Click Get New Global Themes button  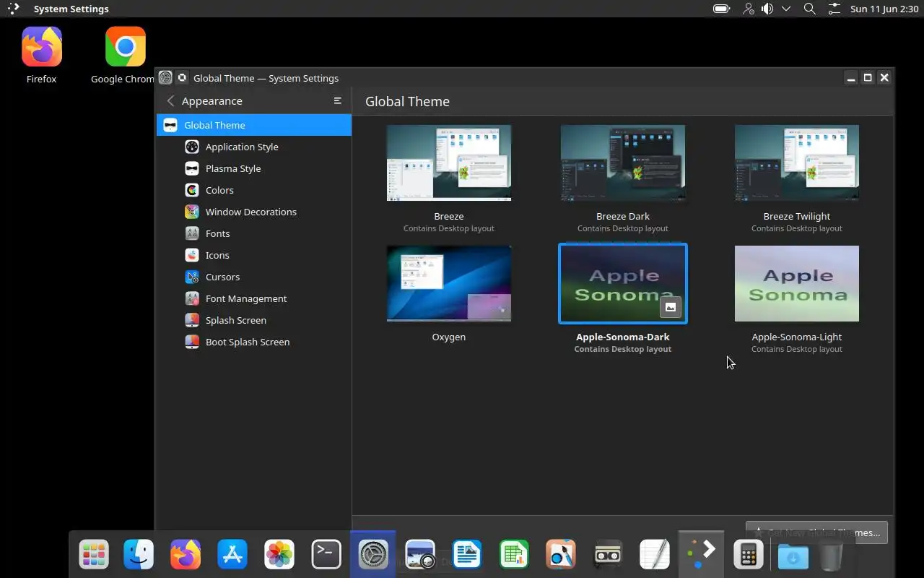tap(816, 532)
